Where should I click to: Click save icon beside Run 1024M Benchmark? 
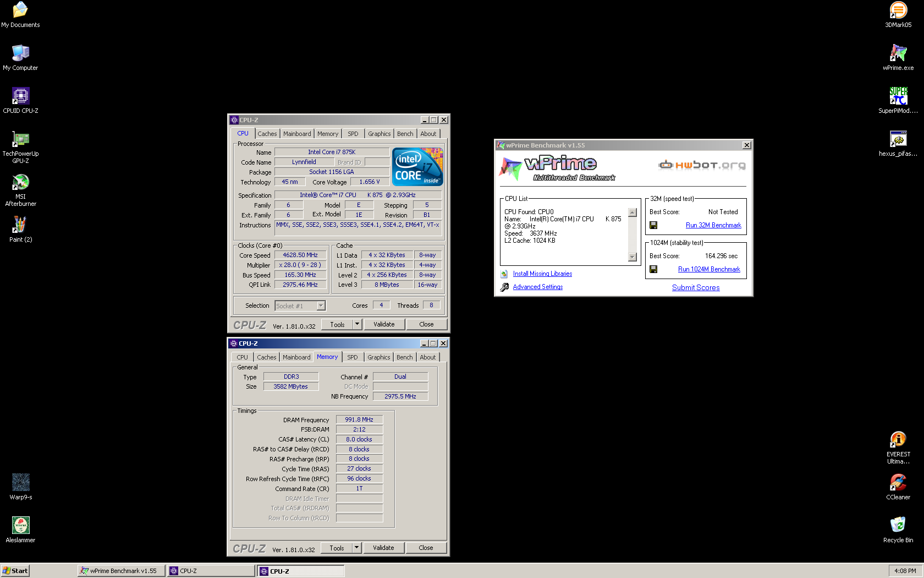coord(653,269)
